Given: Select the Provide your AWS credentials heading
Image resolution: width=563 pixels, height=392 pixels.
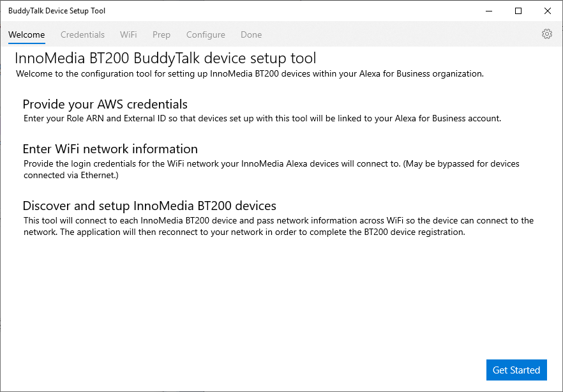Looking at the screenshot, I should coord(105,104).
